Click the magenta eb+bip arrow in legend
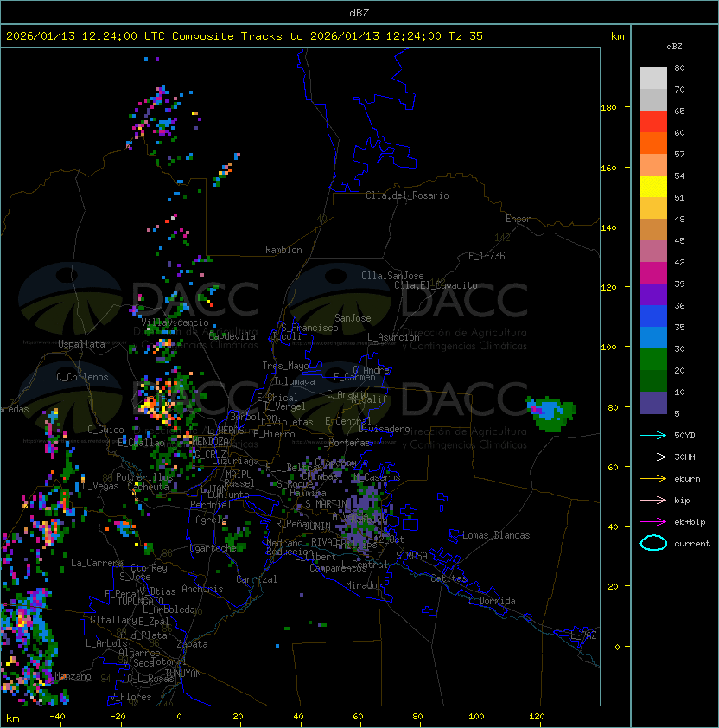 (x=653, y=522)
